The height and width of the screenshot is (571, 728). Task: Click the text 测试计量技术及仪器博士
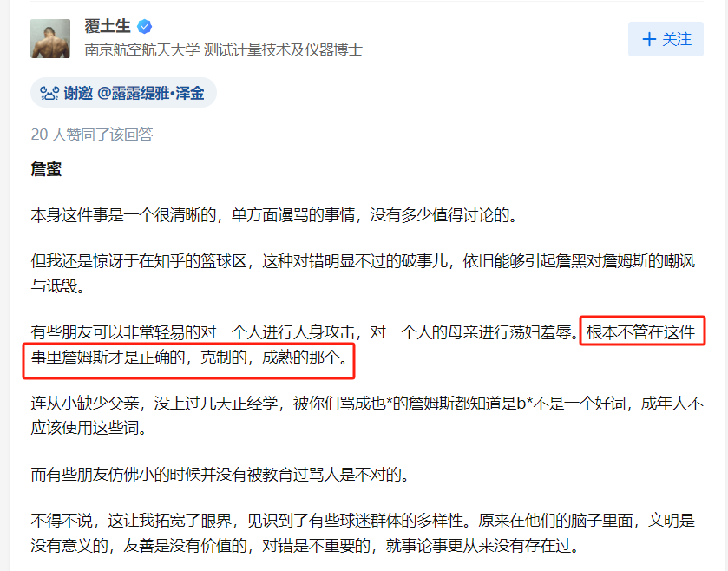point(283,49)
